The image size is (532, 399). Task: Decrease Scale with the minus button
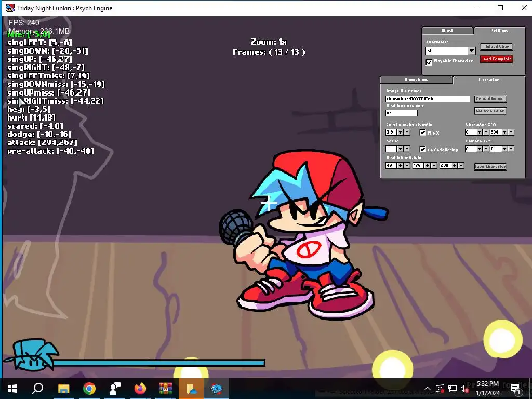(407, 149)
